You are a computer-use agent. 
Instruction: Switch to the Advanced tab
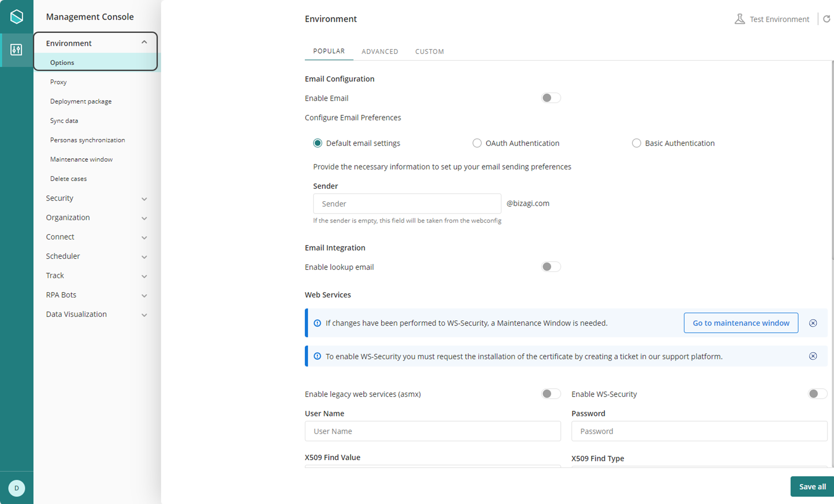point(380,51)
